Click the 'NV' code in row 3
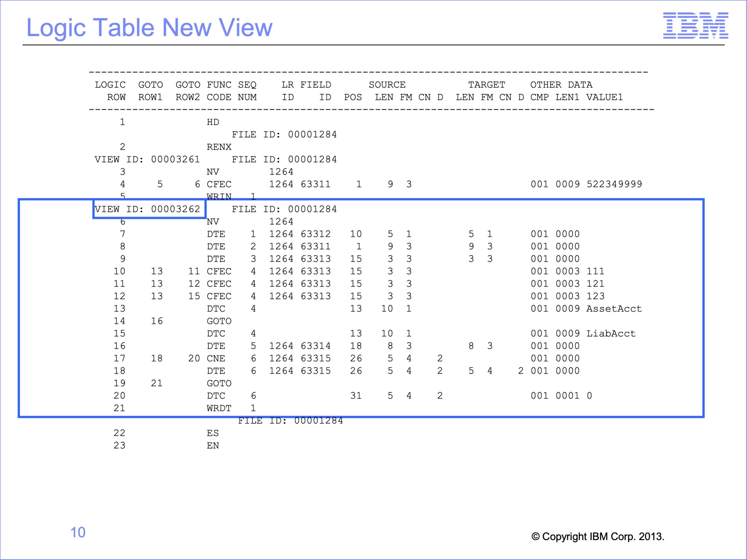747x560 pixels. 213,172
